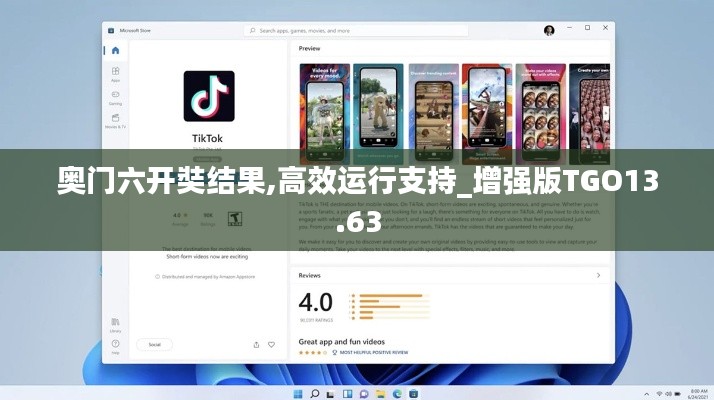Click 'Great app and fun videos' review title
Image resolution: width=714 pixels, height=400 pixels.
pyautogui.click(x=342, y=342)
